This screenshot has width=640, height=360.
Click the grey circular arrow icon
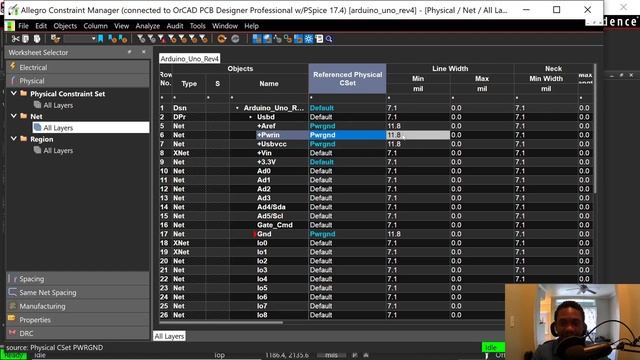(x=235, y=39)
